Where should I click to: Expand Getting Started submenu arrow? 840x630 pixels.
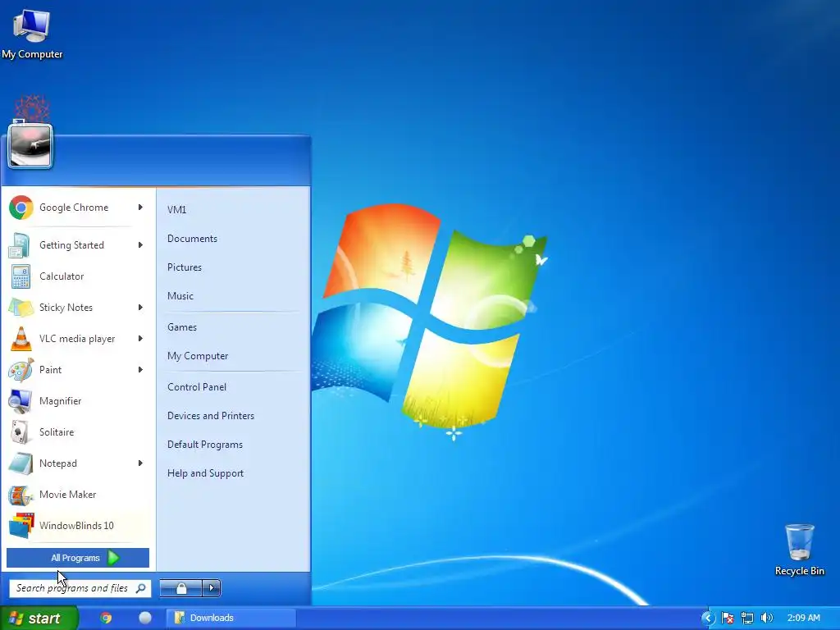coord(140,244)
